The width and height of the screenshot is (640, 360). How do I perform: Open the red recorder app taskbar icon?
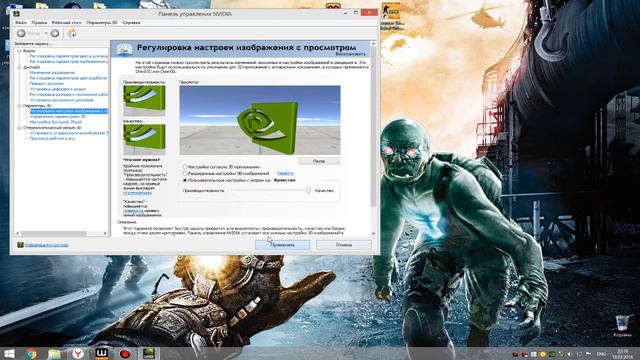[125, 354]
